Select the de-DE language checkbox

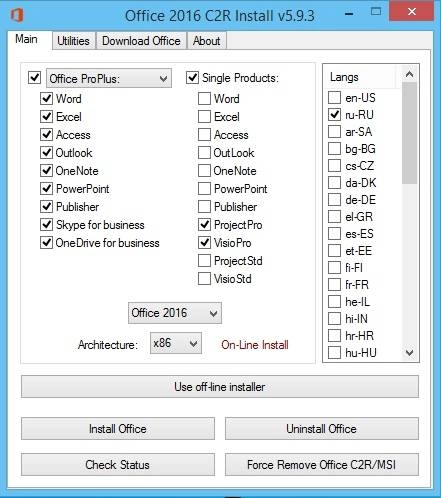(x=334, y=200)
